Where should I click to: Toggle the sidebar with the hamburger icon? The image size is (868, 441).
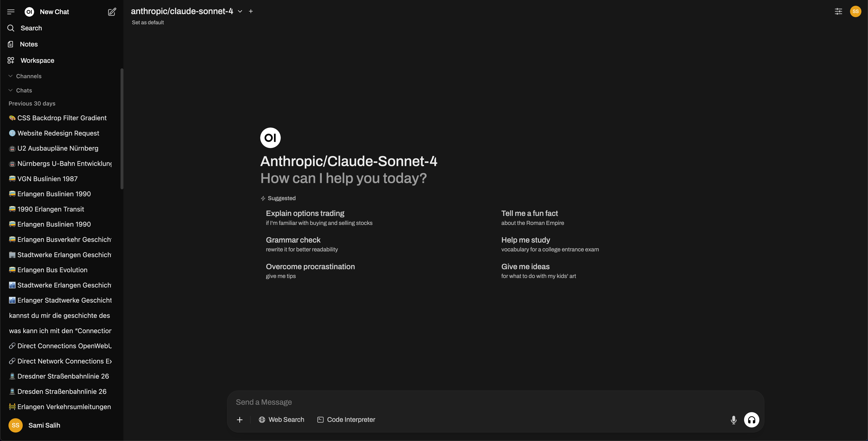11,12
